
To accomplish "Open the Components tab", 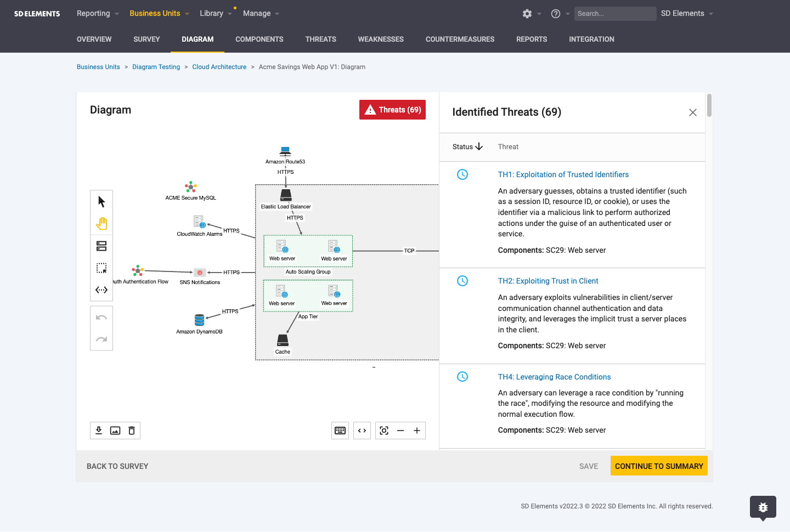I will 259,39.
